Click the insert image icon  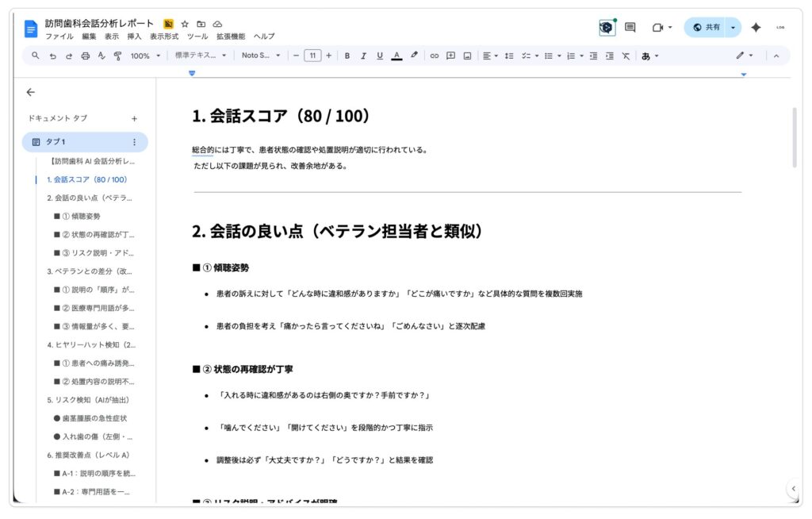tap(467, 56)
